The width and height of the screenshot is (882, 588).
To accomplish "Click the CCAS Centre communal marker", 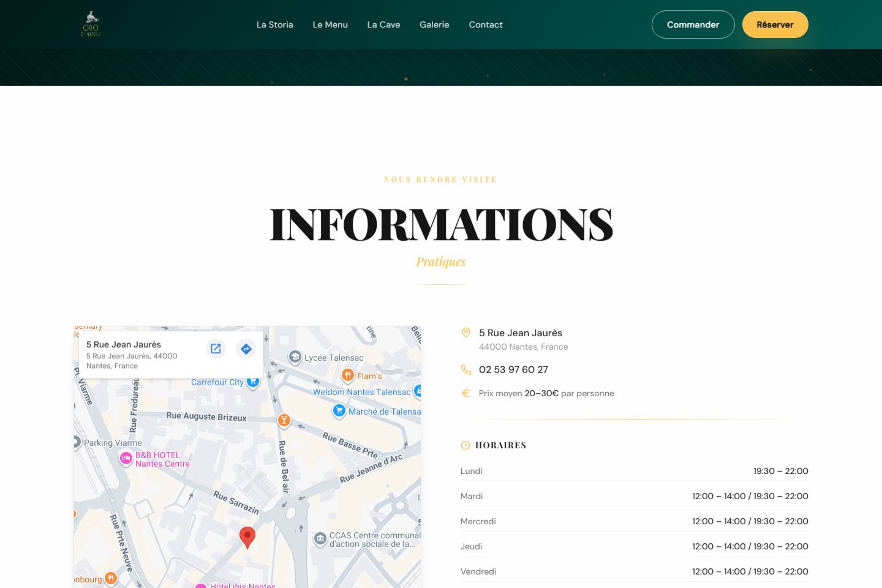I will [320, 539].
